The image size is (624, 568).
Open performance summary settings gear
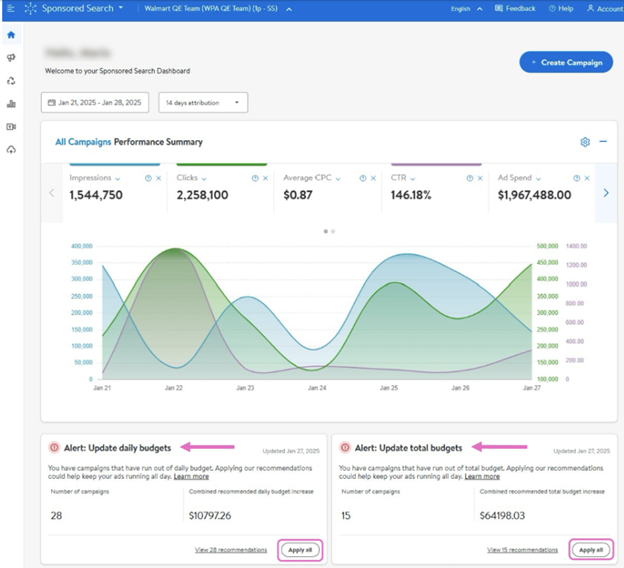[x=585, y=142]
